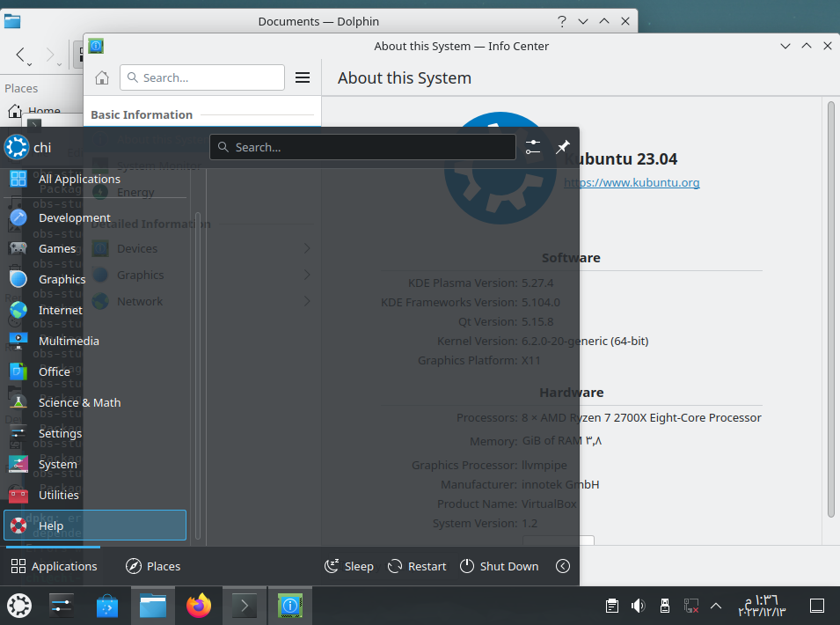Open launcher configuration sliders icon
840x625 pixels.
(533, 147)
